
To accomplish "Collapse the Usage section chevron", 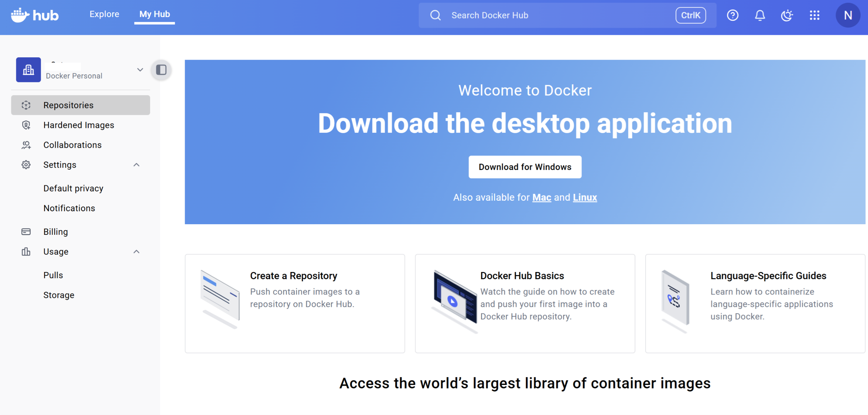I will pos(136,252).
